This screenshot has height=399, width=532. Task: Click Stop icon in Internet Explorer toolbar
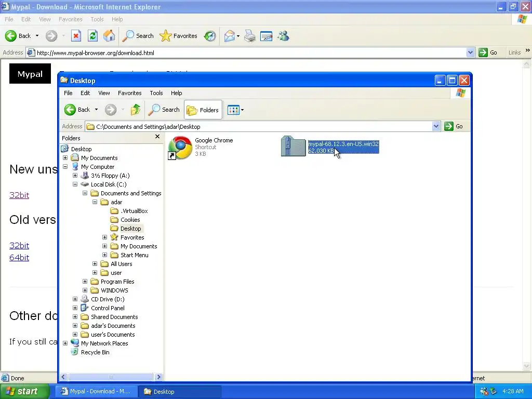(76, 36)
